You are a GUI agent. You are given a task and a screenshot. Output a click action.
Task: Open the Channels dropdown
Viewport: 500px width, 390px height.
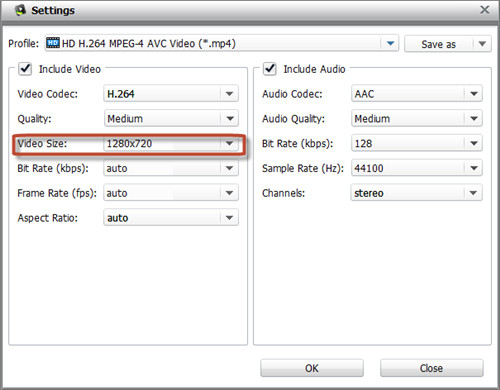[417, 193]
